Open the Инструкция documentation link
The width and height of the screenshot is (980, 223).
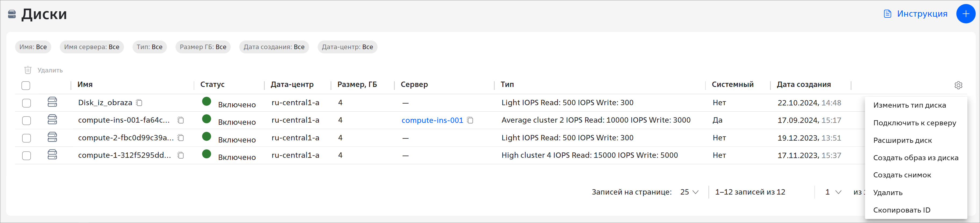pos(915,14)
